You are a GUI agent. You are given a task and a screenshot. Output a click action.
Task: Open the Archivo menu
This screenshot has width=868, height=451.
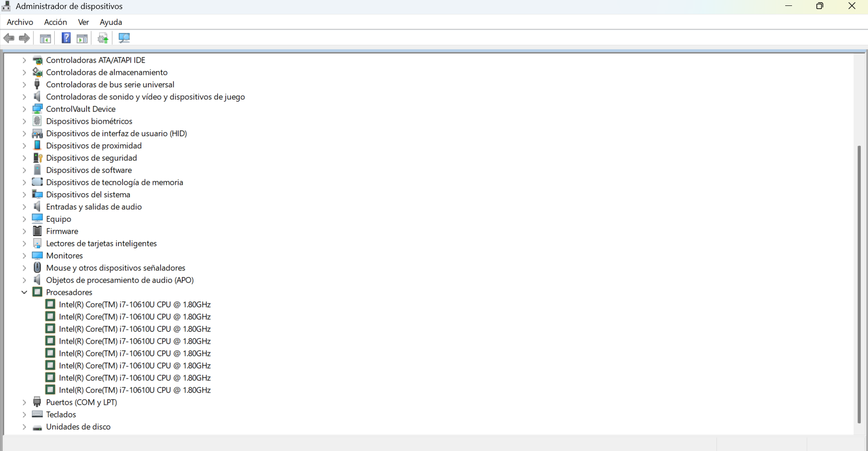pos(20,22)
